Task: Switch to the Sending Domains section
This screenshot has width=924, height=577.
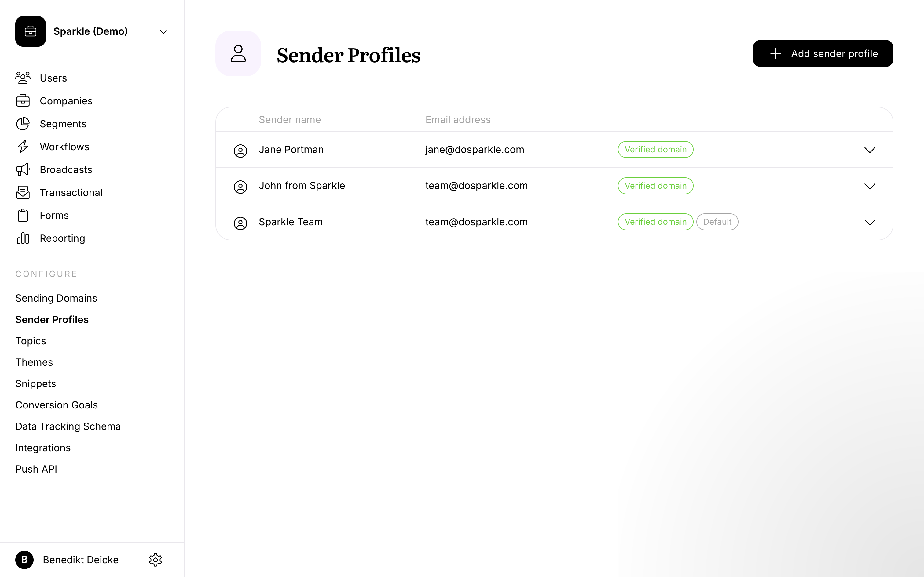Action: pos(56,298)
